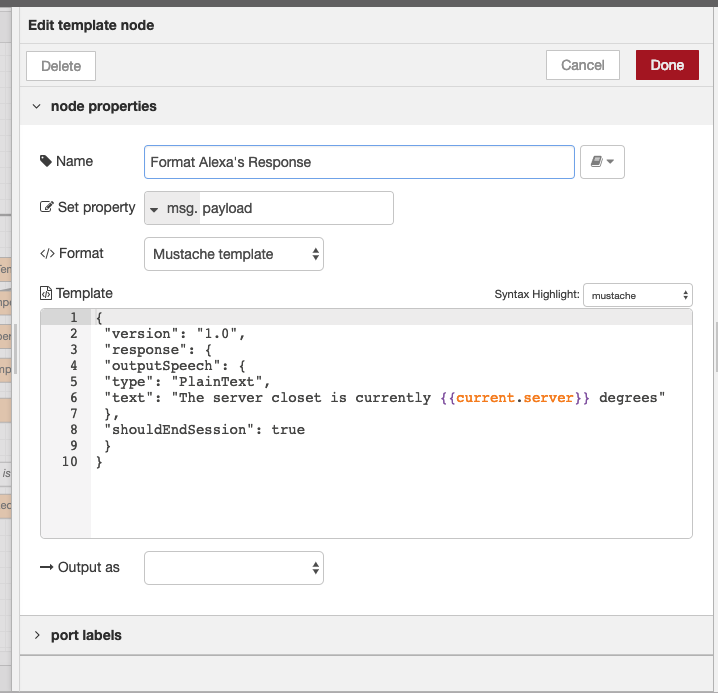This screenshot has height=694, width=718.
Task: Open the Format Mustache template dropdown
Action: (x=234, y=254)
